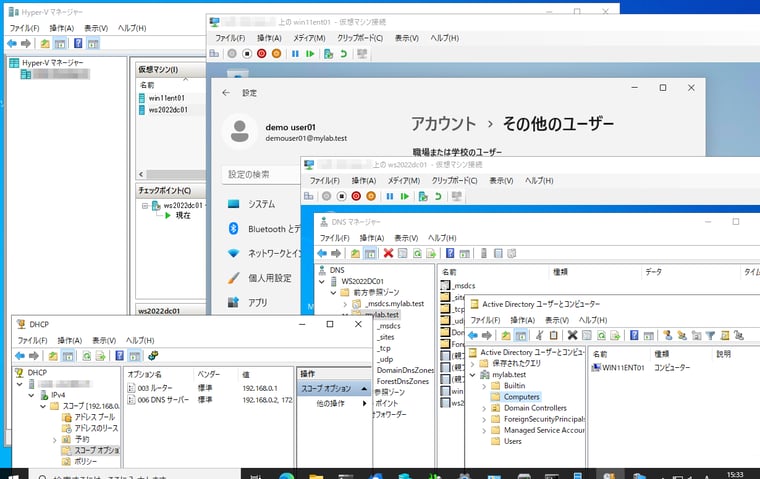Screen dimensions: 760x479
Task: Click アカウント breadcrumb in Settings
Action: tap(443, 124)
